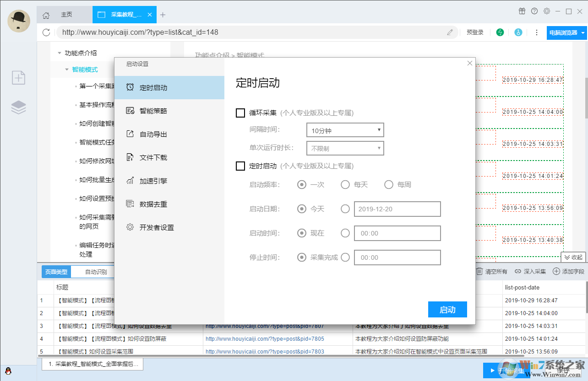Image resolution: width=588 pixels, height=381 pixels.
Task: Click the 启动日期 date field showing 2019-12-20
Action: click(397, 209)
